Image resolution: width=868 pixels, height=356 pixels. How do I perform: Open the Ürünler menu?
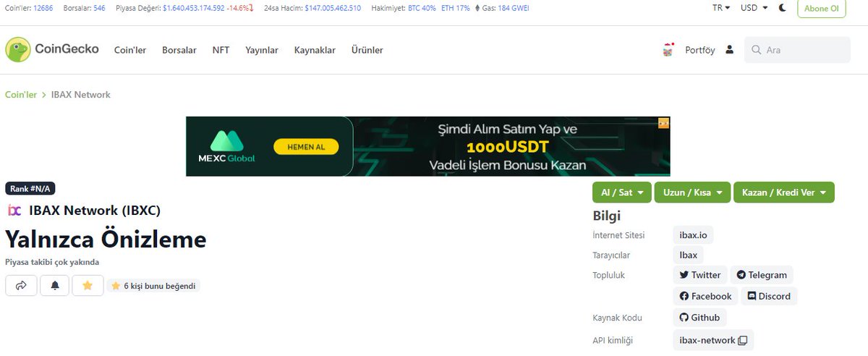point(367,50)
